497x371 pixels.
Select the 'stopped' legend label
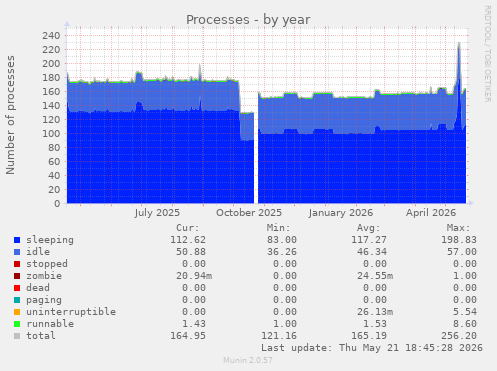(47, 264)
